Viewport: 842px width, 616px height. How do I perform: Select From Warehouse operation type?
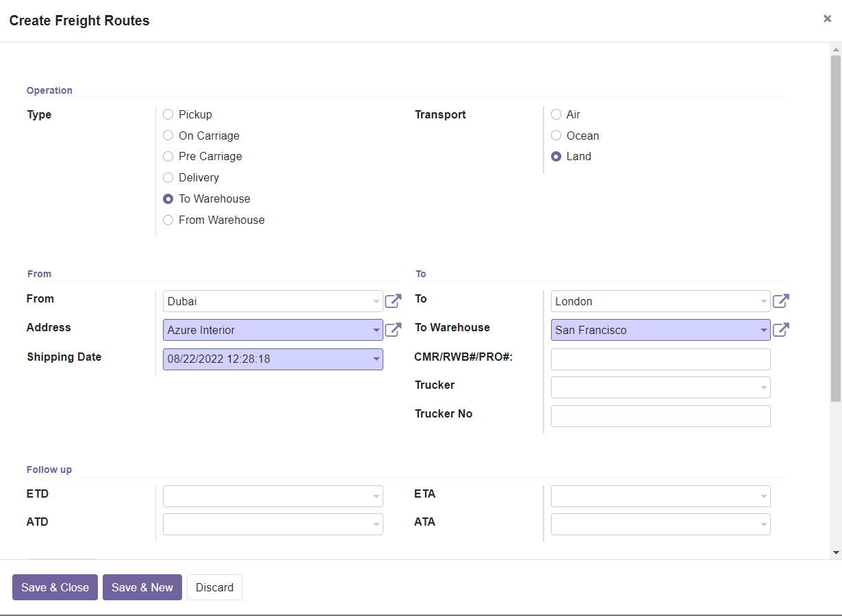coord(168,220)
